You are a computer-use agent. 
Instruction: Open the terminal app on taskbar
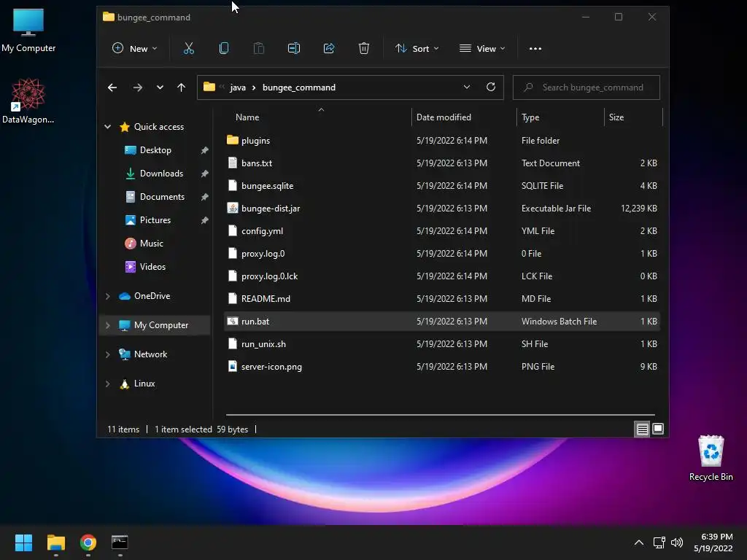[120, 542]
